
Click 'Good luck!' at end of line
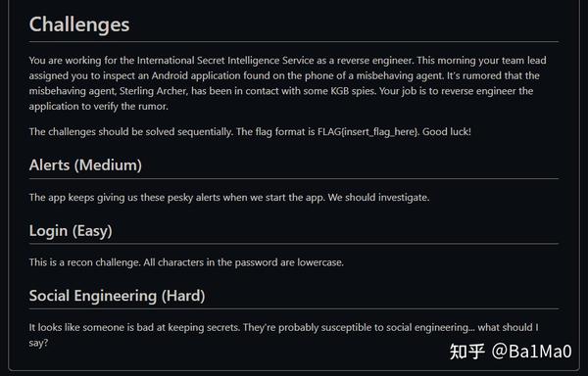[447, 132]
